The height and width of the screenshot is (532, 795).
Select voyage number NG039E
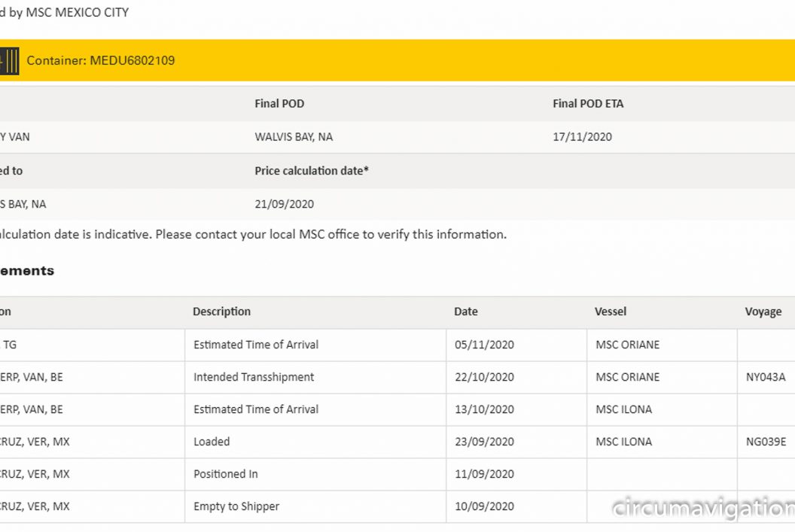pos(766,442)
